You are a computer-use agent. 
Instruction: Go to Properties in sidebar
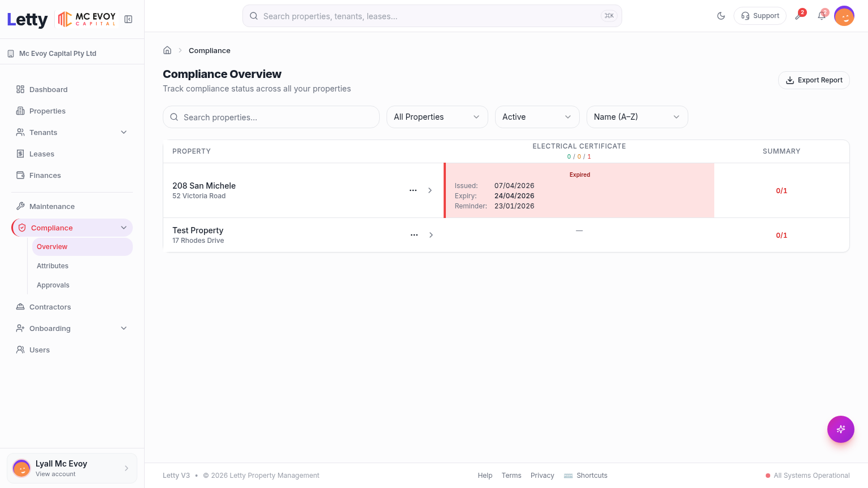coord(72,111)
